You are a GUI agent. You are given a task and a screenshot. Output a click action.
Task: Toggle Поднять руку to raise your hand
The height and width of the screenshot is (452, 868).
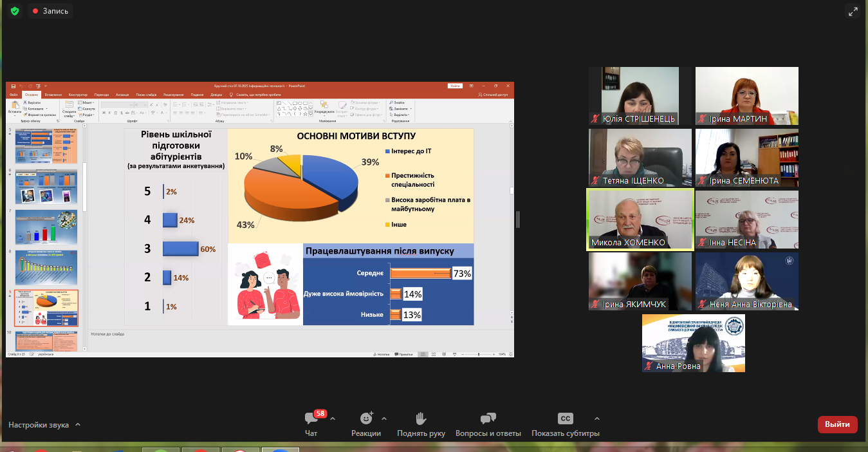click(x=421, y=423)
